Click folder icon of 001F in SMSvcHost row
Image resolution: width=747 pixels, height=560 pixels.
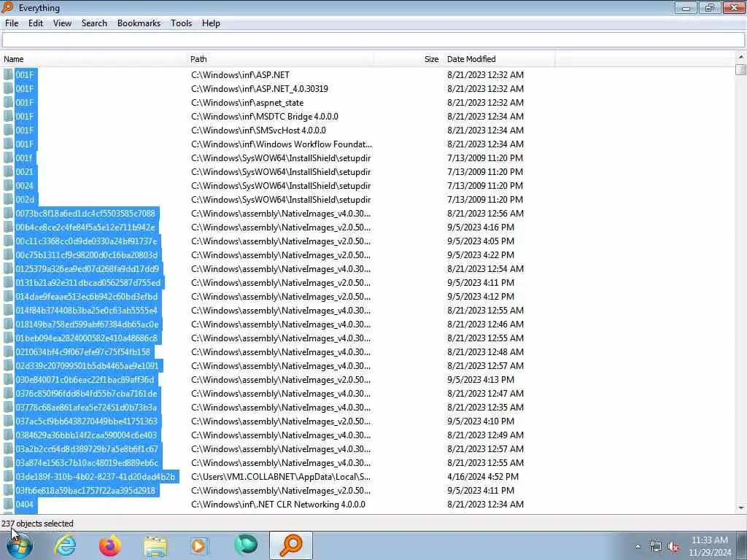pos(8,130)
